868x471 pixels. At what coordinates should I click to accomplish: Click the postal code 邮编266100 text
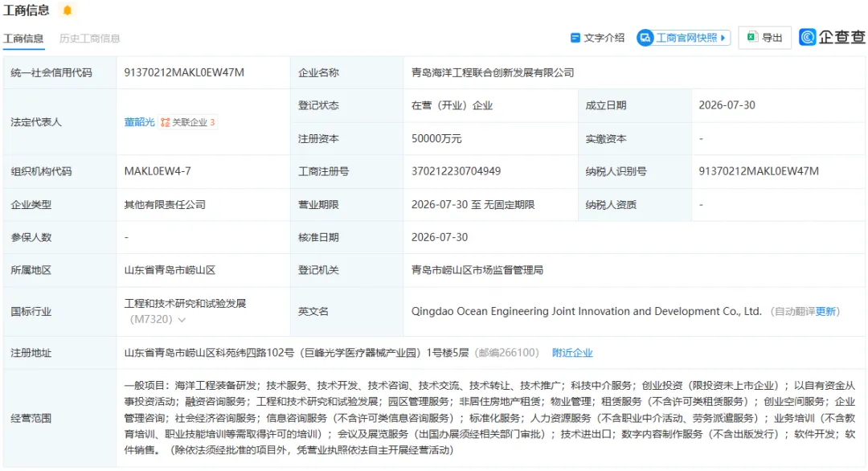[508, 353]
